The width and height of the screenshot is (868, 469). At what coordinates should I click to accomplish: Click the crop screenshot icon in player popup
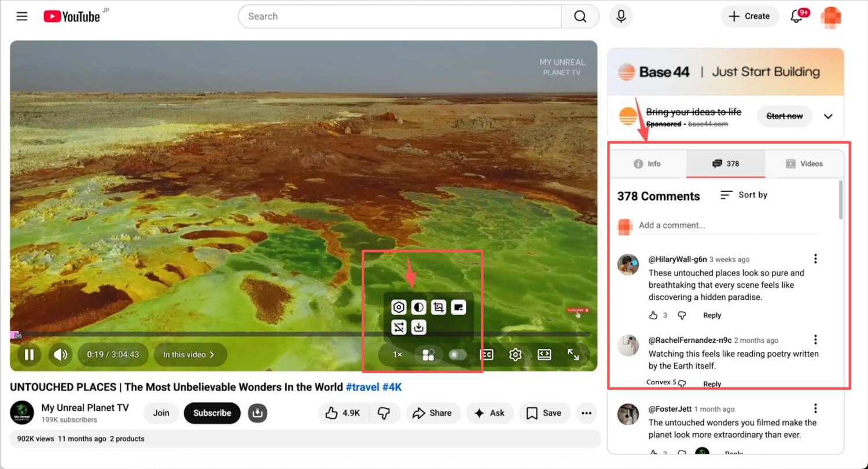(439, 307)
